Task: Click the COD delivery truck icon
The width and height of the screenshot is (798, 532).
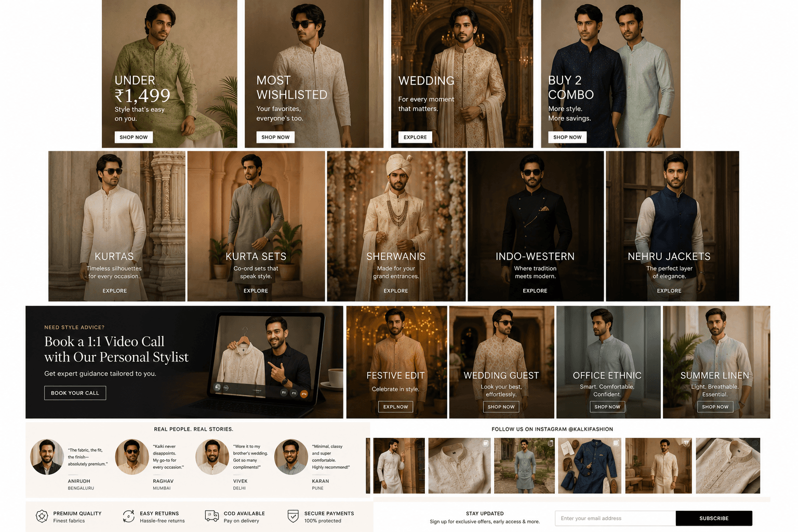Action: 212,516
